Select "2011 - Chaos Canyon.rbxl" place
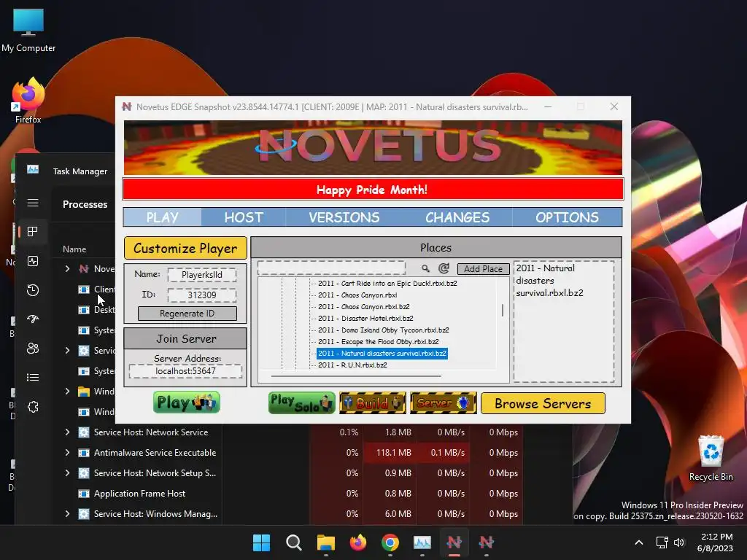The height and width of the screenshot is (560, 747). click(357, 295)
